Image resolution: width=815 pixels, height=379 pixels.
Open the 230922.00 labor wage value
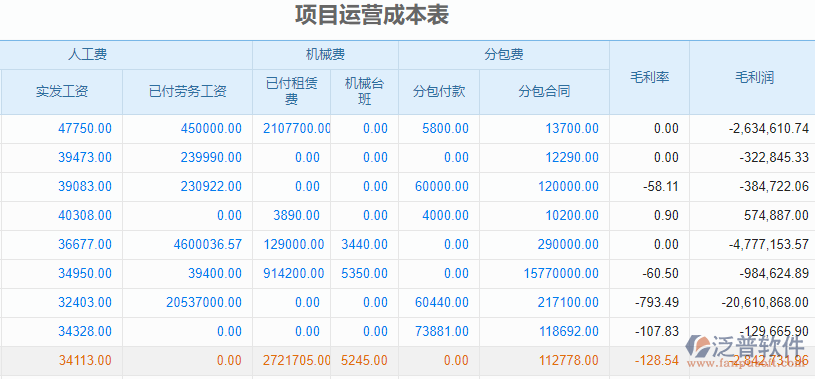click(211, 187)
